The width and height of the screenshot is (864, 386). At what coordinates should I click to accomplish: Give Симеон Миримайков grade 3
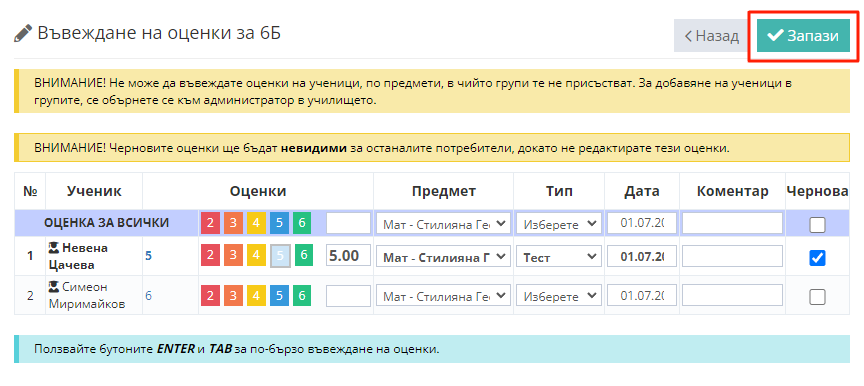(233, 296)
